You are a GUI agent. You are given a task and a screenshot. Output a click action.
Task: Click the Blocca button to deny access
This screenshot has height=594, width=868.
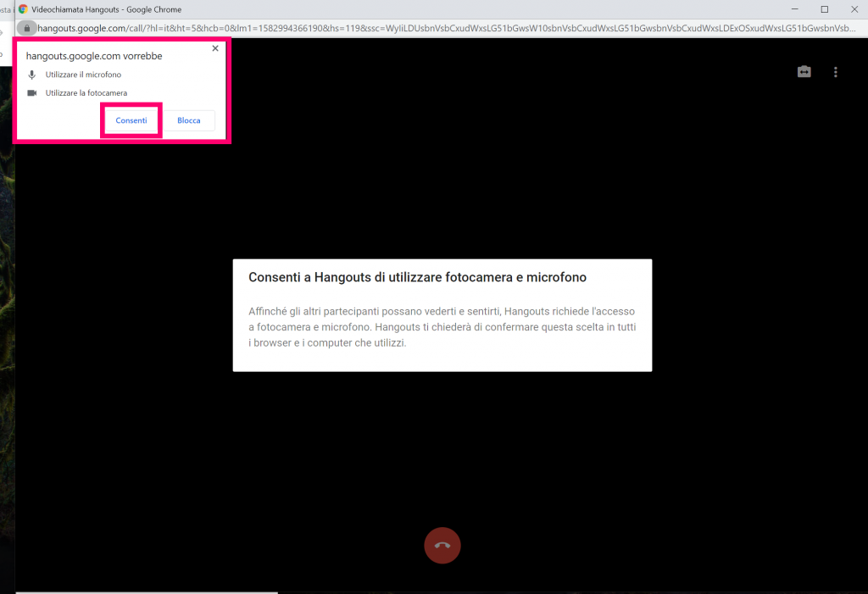(x=189, y=120)
